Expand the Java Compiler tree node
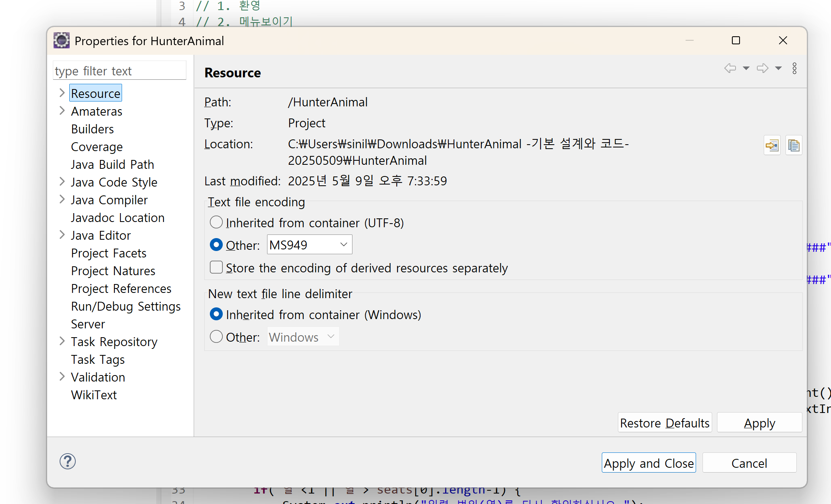The image size is (831, 504). pos(62,199)
